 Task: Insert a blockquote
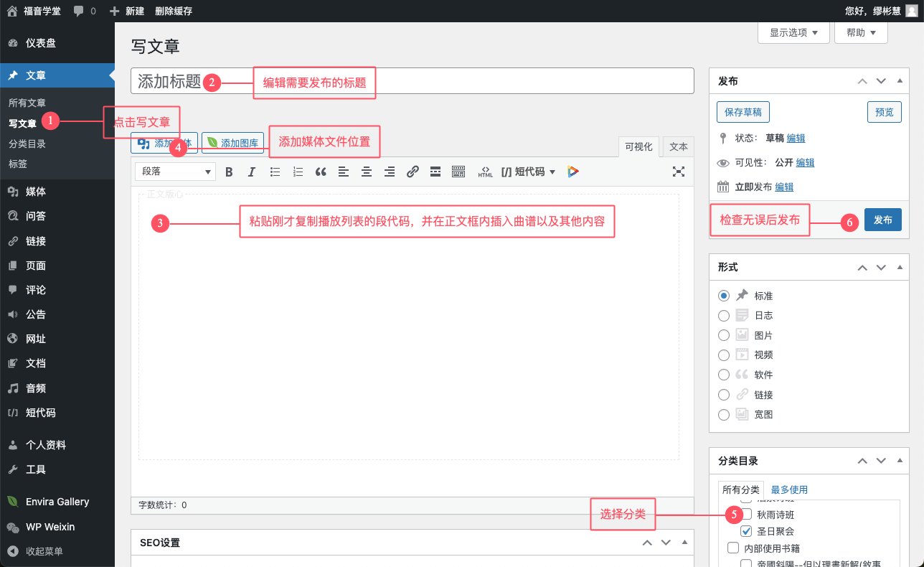coord(321,172)
